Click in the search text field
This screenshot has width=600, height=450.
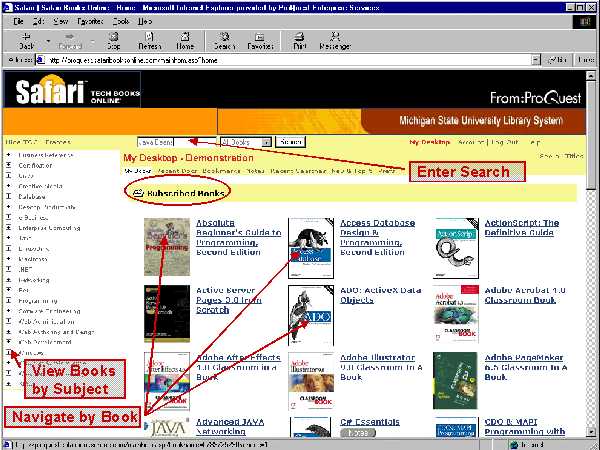(x=176, y=142)
